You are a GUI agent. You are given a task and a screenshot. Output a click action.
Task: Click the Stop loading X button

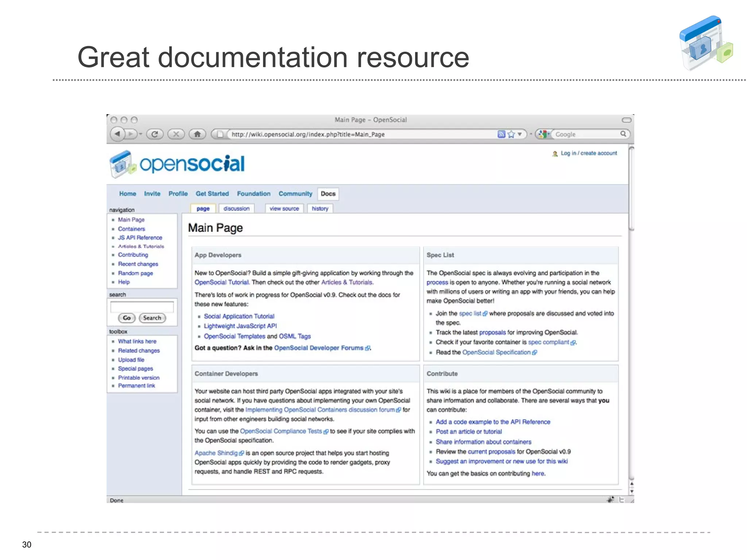176,134
